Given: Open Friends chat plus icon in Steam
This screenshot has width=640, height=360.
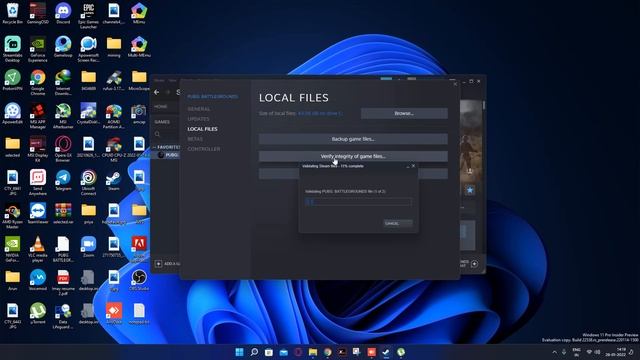Looking at the screenshot, I should click(x=474, y=264).
